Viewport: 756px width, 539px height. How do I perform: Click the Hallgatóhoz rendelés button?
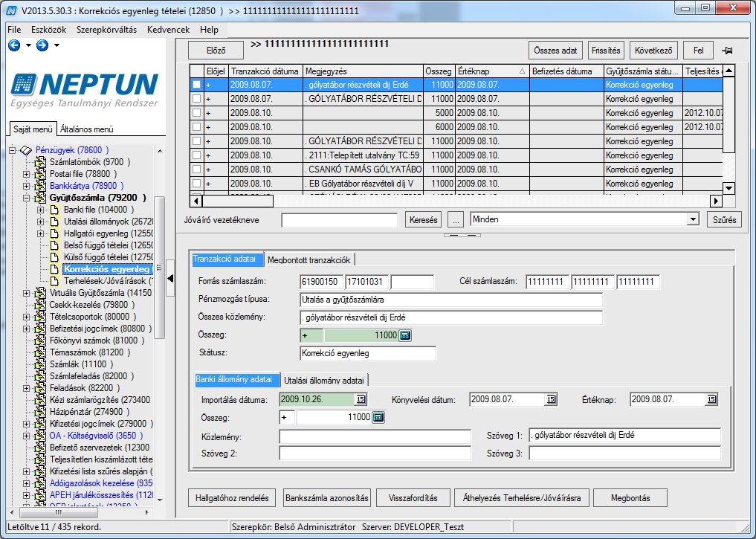[232, 498]
